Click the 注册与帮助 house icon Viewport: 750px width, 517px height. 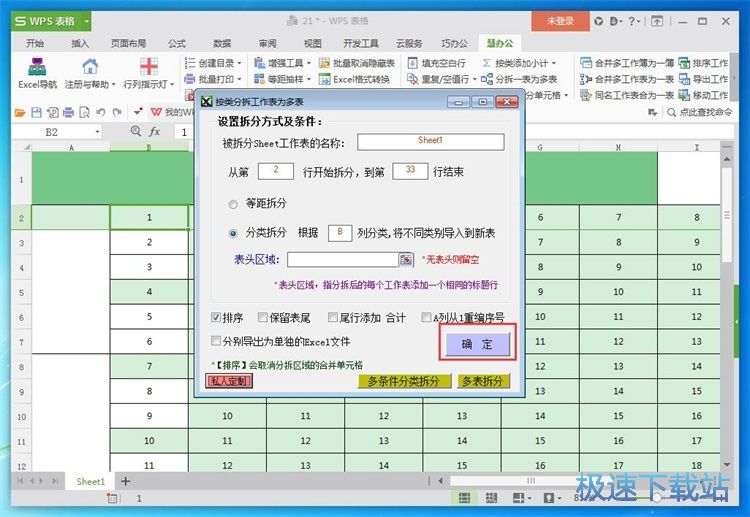click(90, 66)
